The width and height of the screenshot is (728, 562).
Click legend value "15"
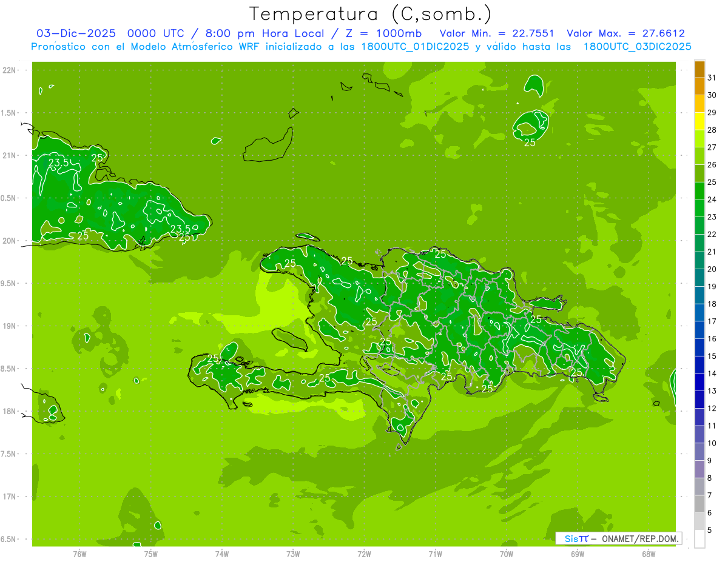tap(712, 356)
